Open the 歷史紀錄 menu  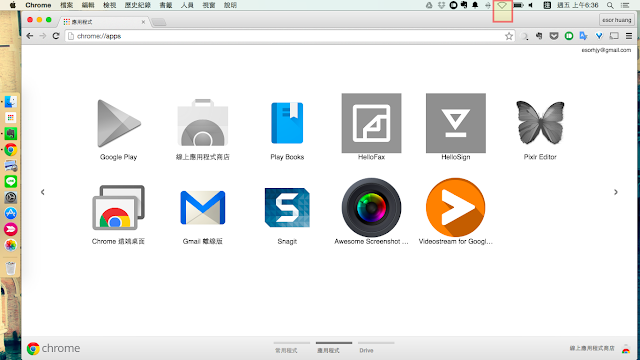click(138, 5)
